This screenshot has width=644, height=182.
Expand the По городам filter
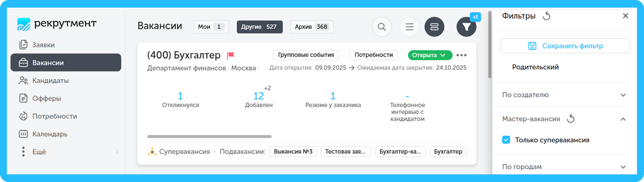point(623,167)
